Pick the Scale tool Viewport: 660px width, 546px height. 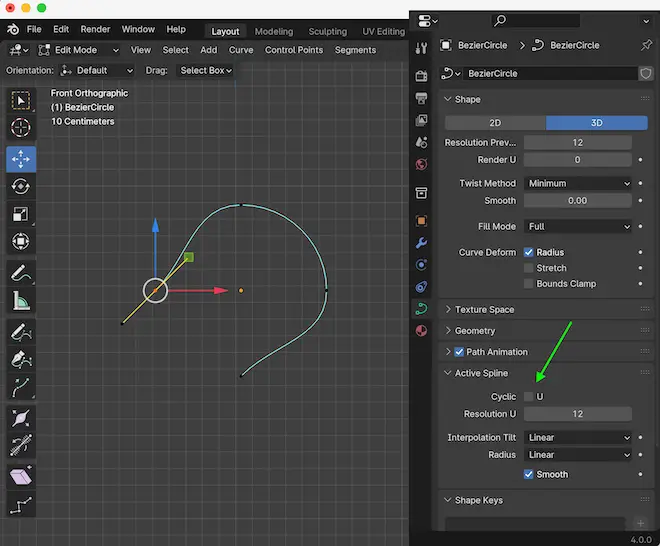pyautogui.click(x=21, y=214)
